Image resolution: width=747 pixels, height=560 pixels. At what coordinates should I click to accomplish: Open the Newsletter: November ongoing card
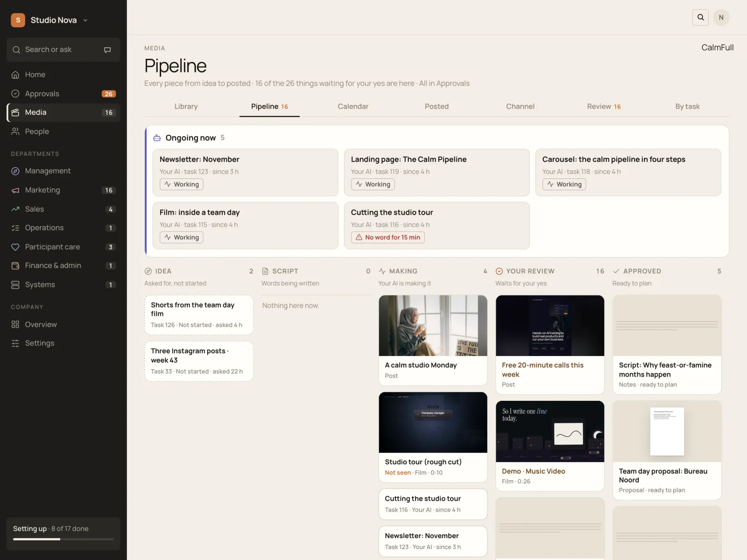click(x=245, y=173)
